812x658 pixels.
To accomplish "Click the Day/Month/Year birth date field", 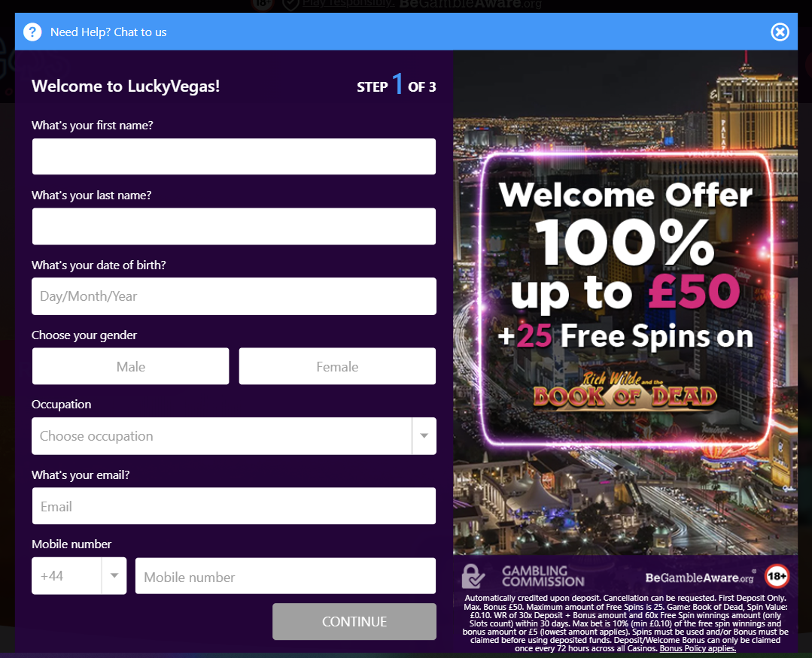I will click(234, 296).
